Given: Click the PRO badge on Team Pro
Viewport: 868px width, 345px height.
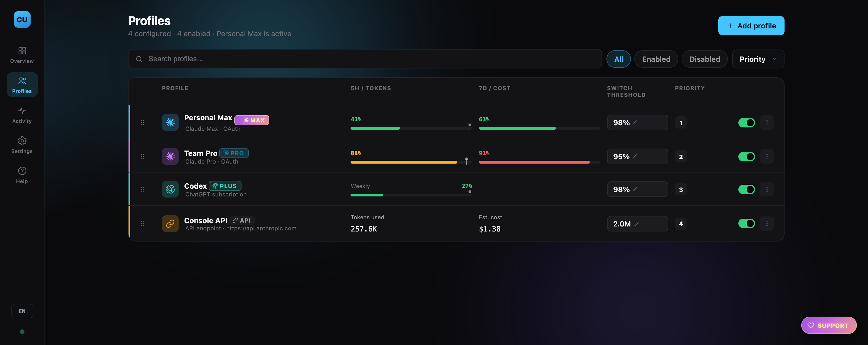Looking at the screenshot, I should click(234, 153).
